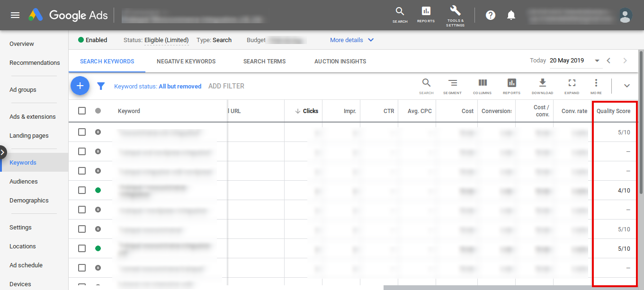Click the Search icon in top bar
This screenshot has height=290, width=644.
[400, 15]
